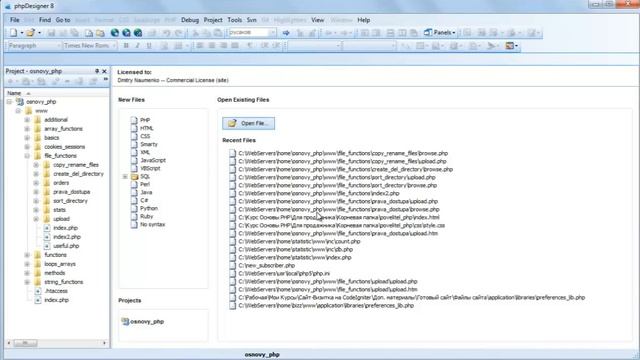The width and height of the screenshot is (640, 360).
Task: Click the Redo toolbar icon
Action: 178,33
